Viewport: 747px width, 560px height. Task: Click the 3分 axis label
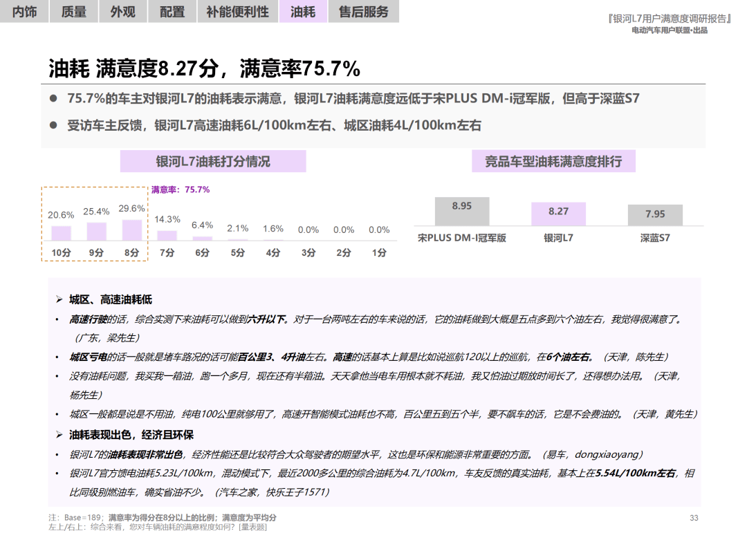pos(308,253)
